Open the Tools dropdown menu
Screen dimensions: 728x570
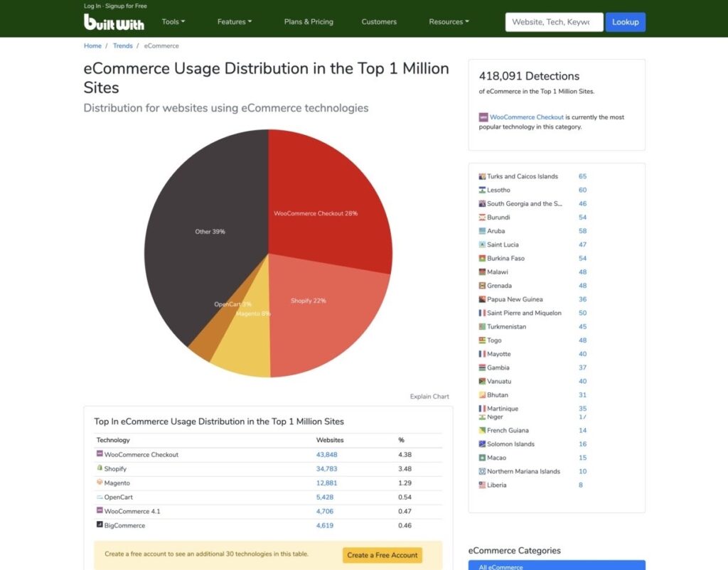[x=173, y=22]
